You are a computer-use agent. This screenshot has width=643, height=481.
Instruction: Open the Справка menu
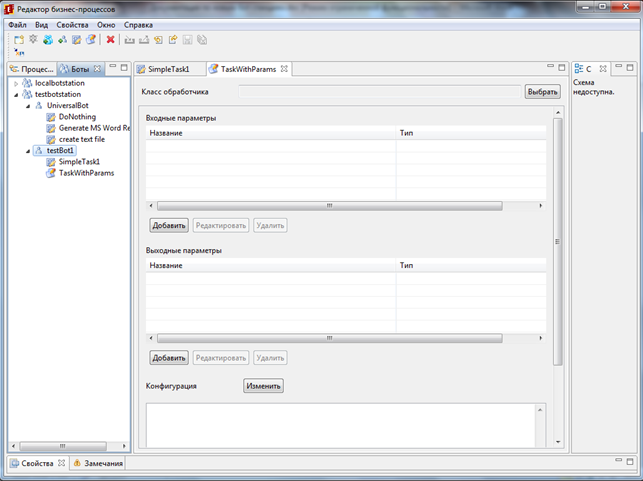click(138, 24)
